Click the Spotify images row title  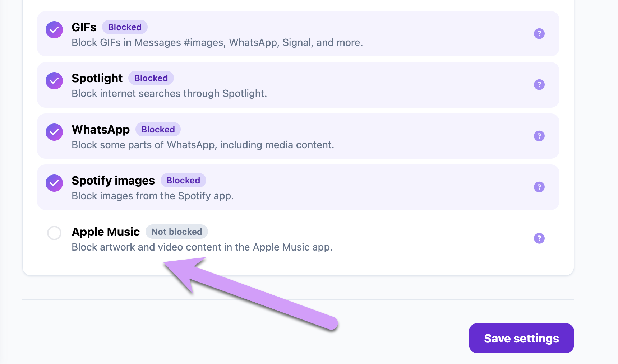click(x=113, y=181)
